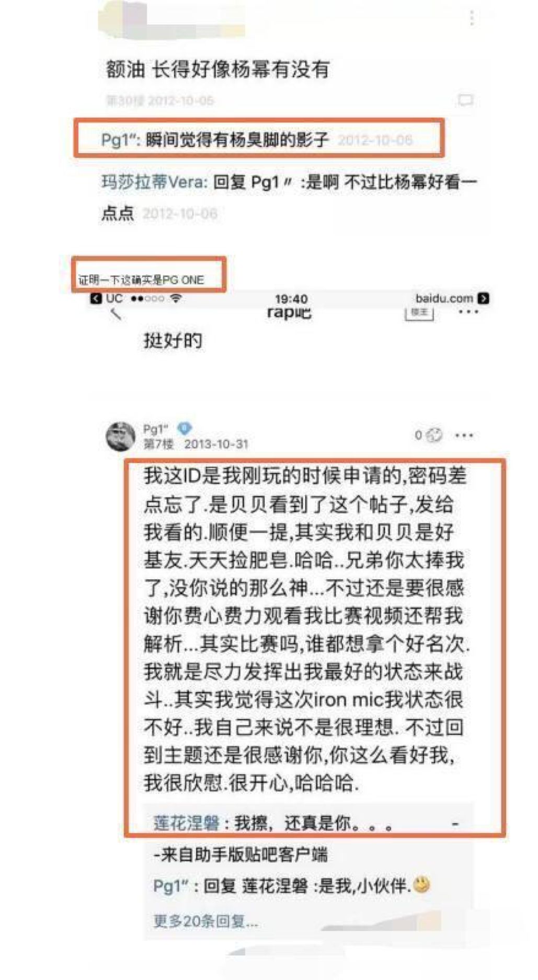538x980 pixels.
Task: Open 玛莎拉蒂Vera user profile link
Action: click(x=154, y=182)
